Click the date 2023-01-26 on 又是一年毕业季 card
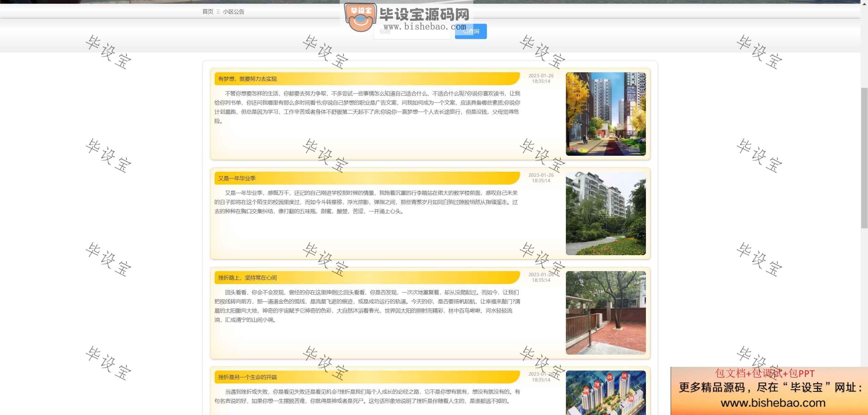 [541, 178]
